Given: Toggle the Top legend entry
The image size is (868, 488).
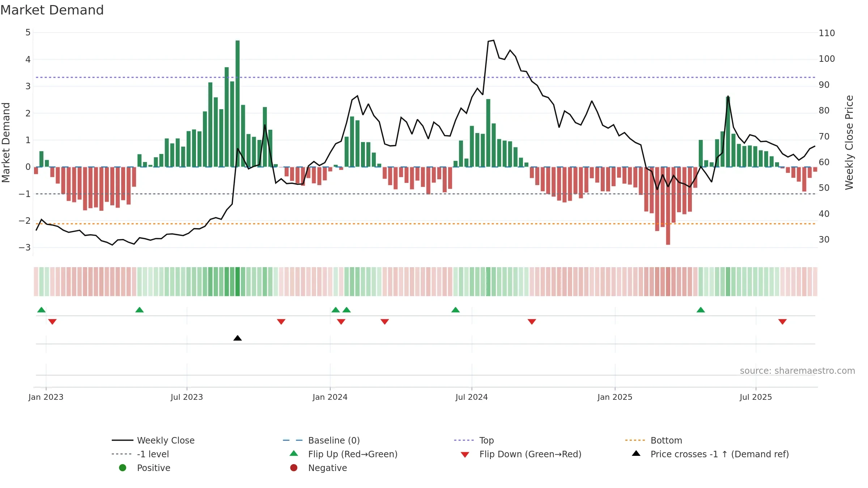Looking at the screenshot, I should (x=474, y=440).
